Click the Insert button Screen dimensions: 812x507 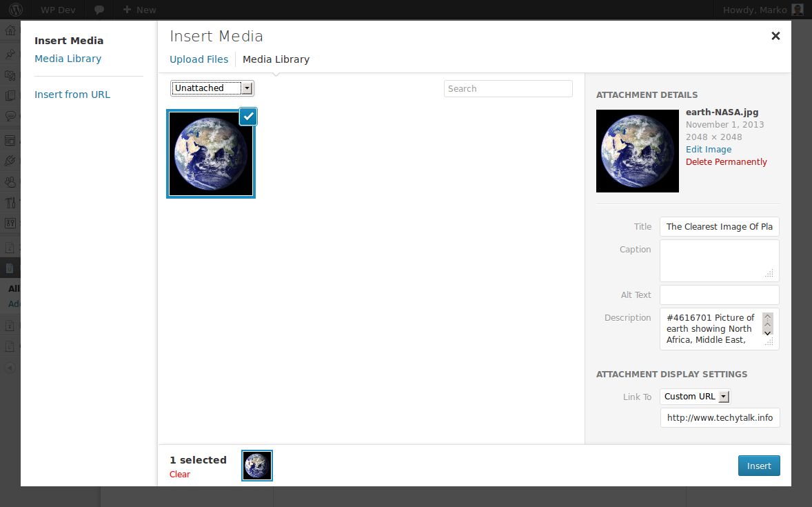[759, 466]
